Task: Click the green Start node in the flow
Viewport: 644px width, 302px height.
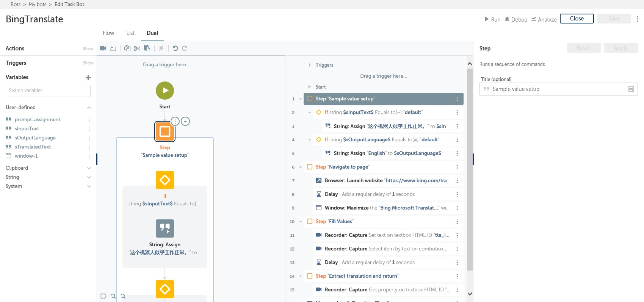Action: (165, 91)
